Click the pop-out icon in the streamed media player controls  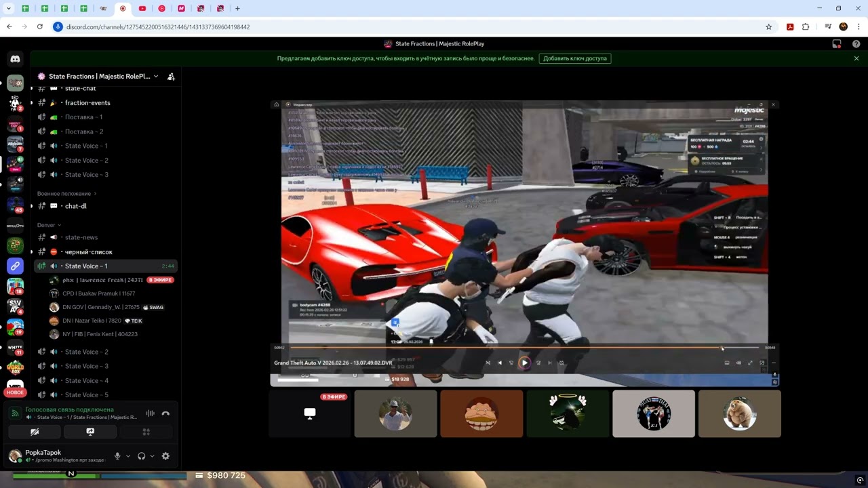[x=762, y=363]
